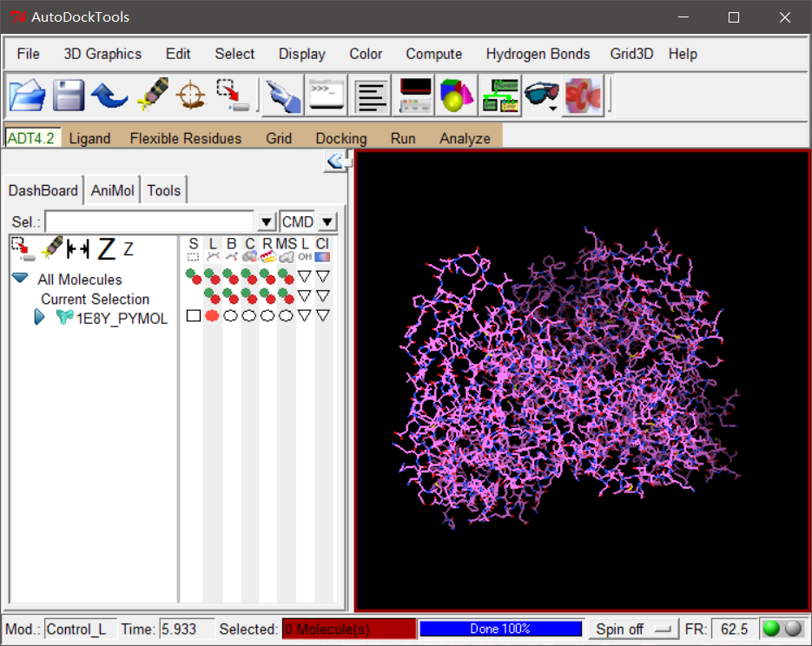
Task: Click the Selected 0 Molecule(s) red indicator
Action: [349, 629]
